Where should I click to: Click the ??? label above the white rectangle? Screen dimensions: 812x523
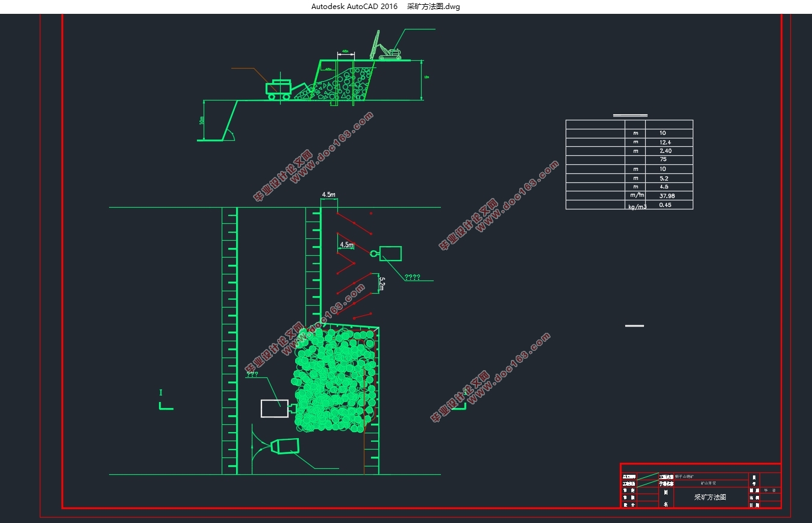[252, 374]
